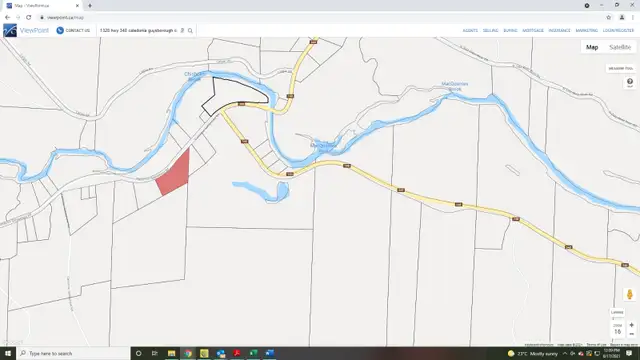The height and width of the screenshot is (360, 640).
Task: Click the Contact Us phone icon
Action: click(x=60, y=31)
